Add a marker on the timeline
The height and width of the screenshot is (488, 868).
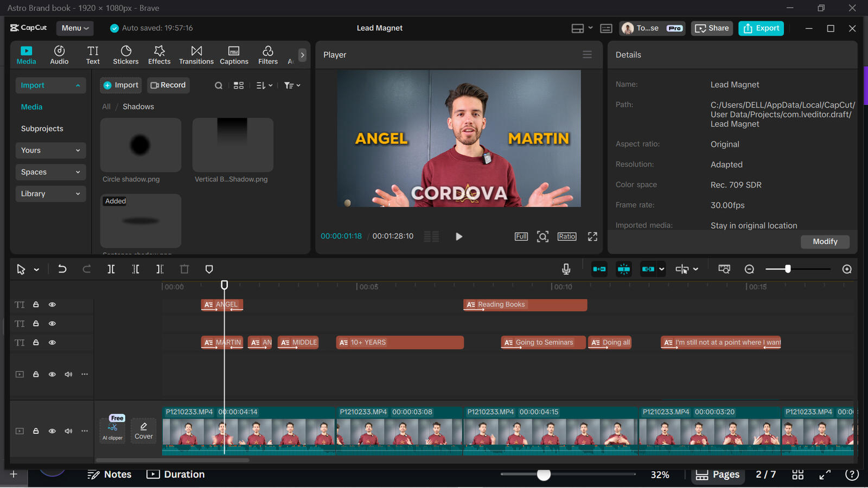209,269
